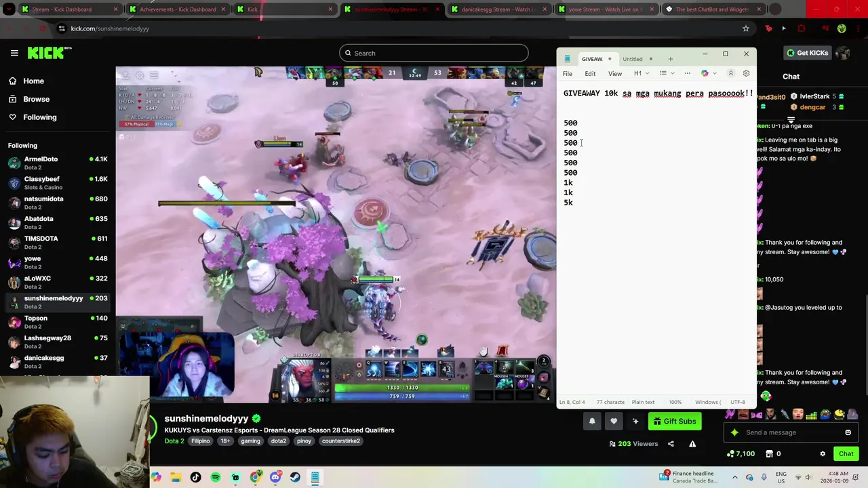
Task: Click the 100% zoom status in Notepad
Action: click(675, 402)
